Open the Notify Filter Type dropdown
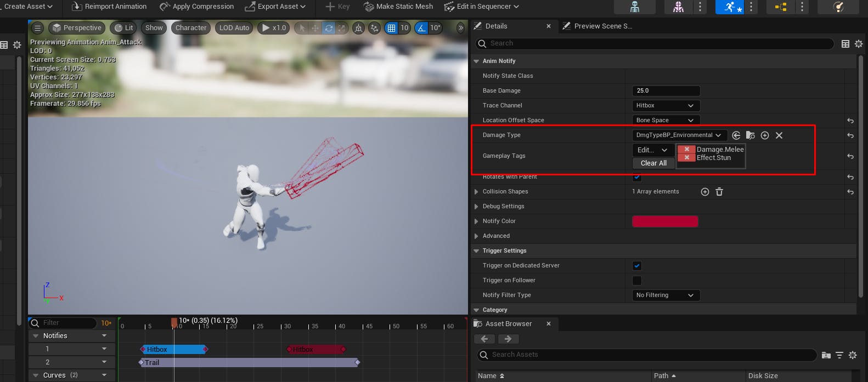868x382 pixels. pos(666,295)
